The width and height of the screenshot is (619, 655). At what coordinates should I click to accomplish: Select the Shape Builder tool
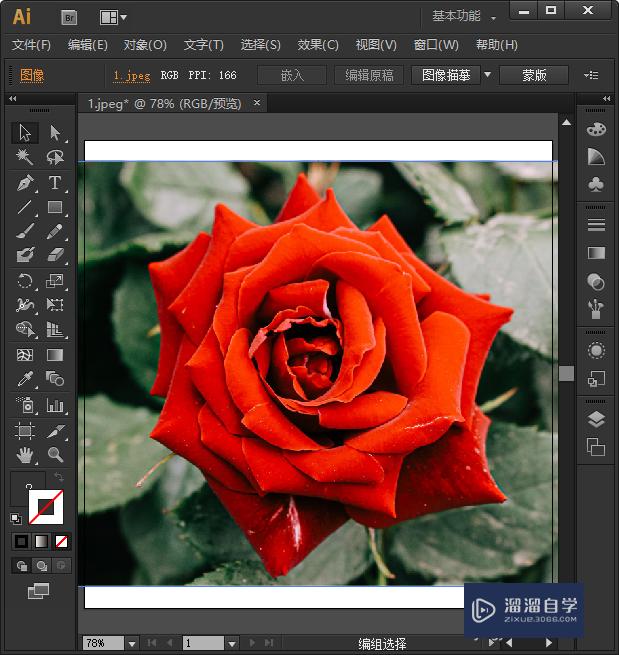click(25, 329)
